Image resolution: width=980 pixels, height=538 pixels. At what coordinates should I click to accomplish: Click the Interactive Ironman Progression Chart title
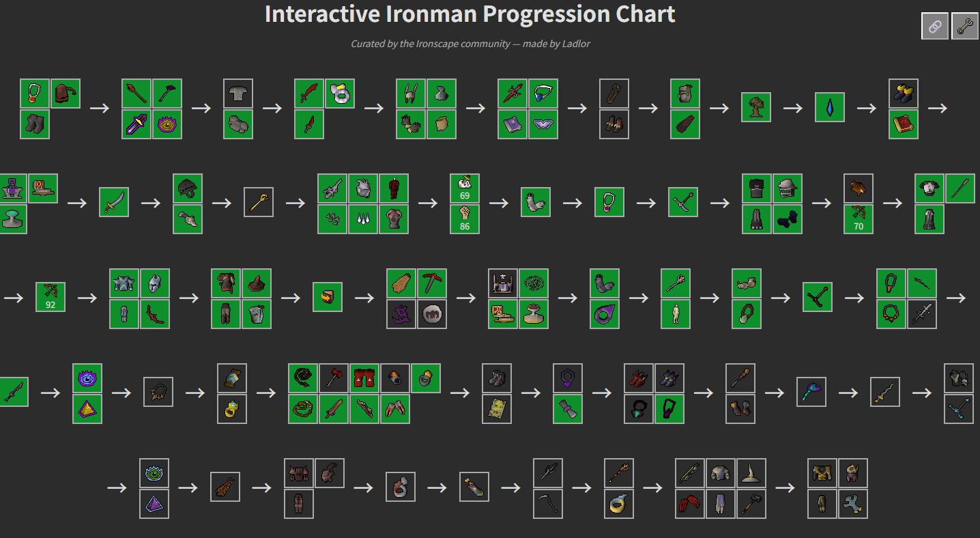tap(470, 14)
